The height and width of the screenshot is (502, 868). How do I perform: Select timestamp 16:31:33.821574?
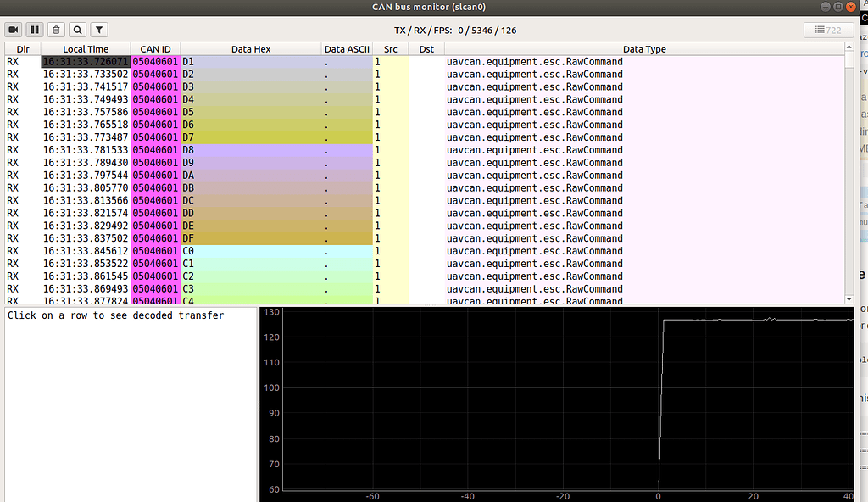tap(86, 214)
